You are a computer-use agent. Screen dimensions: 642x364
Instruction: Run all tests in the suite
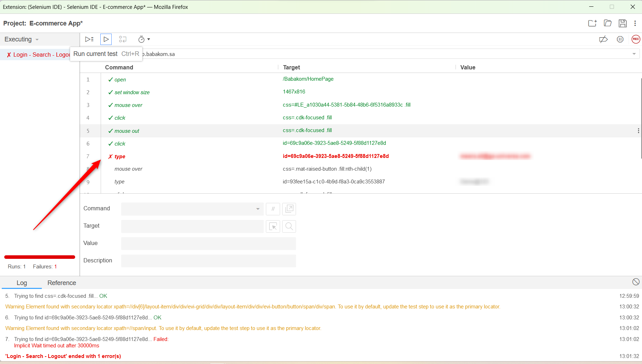click(89, 39)
